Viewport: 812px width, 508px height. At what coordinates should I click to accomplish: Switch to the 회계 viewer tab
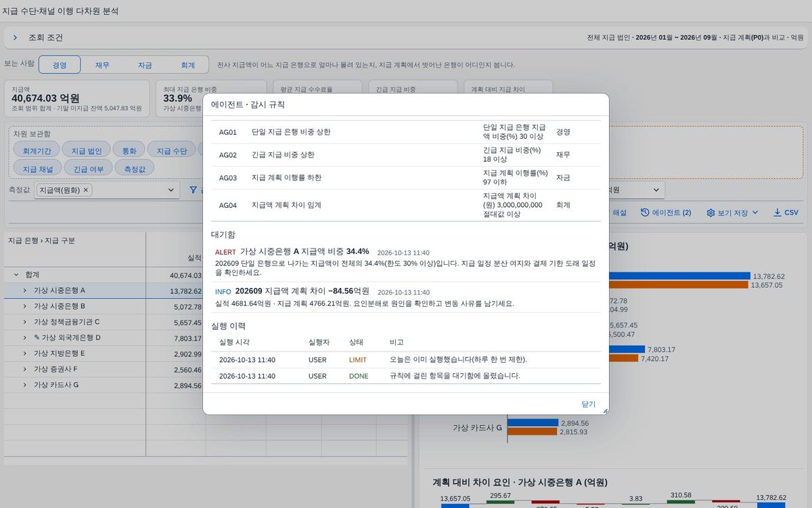point(187,65)
